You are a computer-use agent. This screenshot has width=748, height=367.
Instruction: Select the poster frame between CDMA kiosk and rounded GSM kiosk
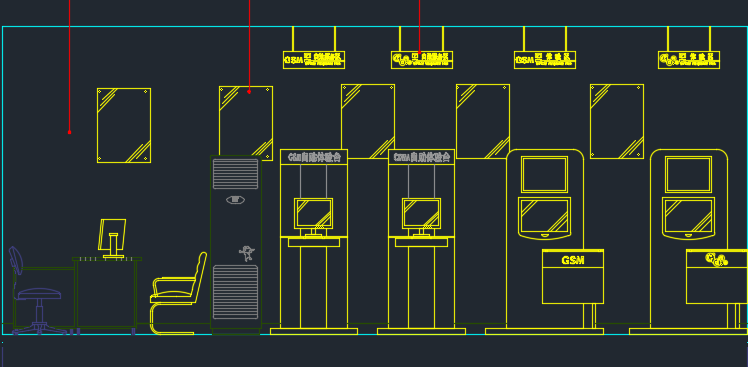click(483, 121)
